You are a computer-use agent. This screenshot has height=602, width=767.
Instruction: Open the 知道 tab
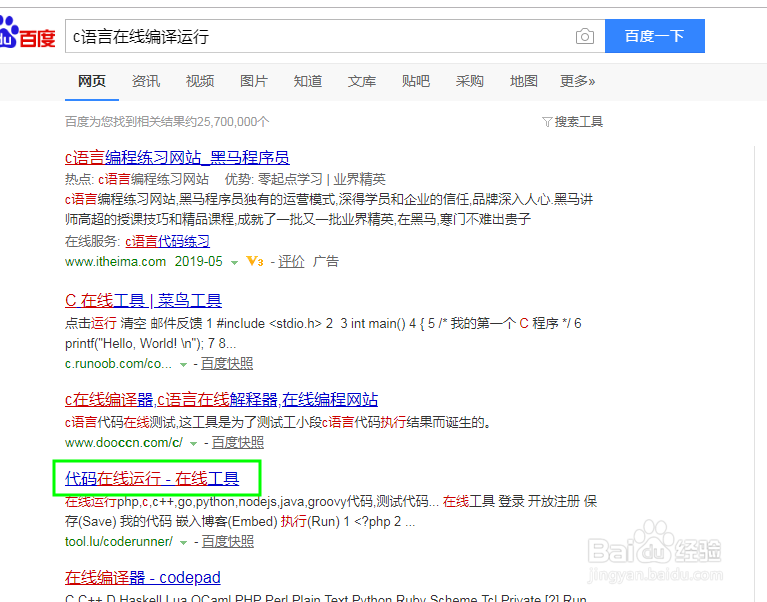click(308, 81)
